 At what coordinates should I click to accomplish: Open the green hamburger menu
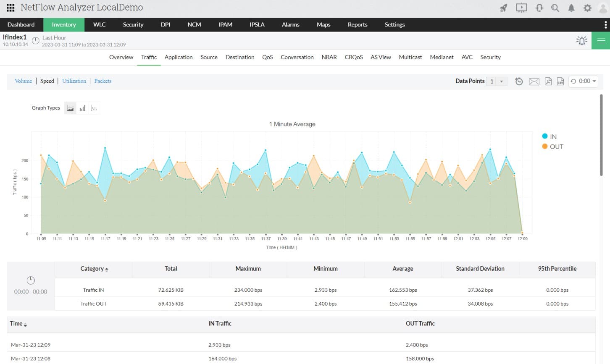point(601,41)
